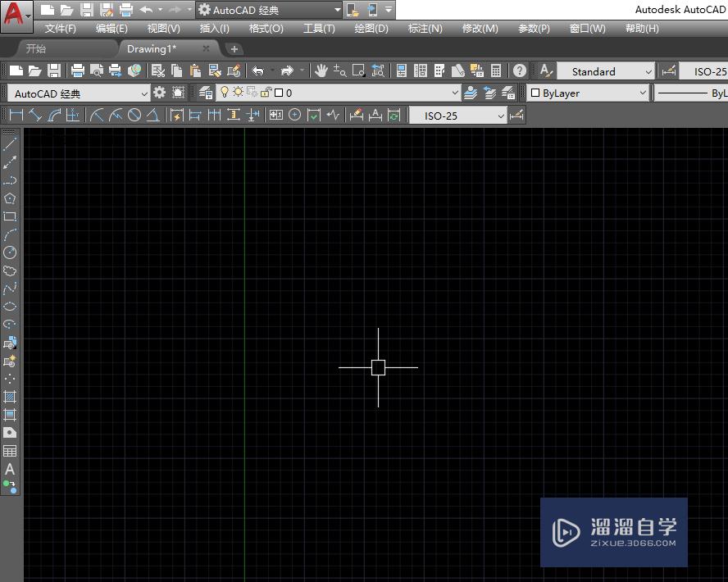Activate the Multiline Text tool
This screenshot has height=582, width=728.
point(10,470)
